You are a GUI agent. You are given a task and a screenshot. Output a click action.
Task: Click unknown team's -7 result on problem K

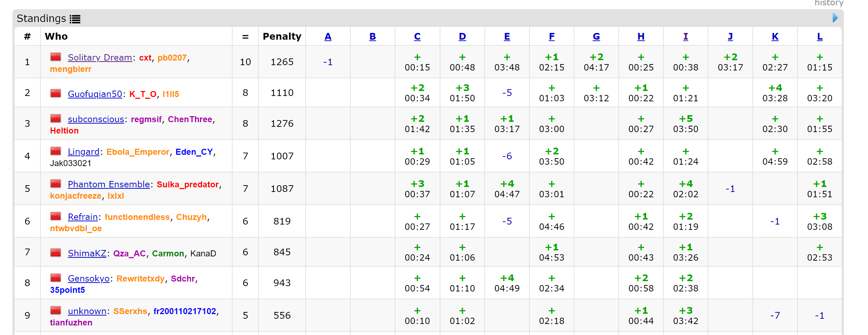coord(775,316)
